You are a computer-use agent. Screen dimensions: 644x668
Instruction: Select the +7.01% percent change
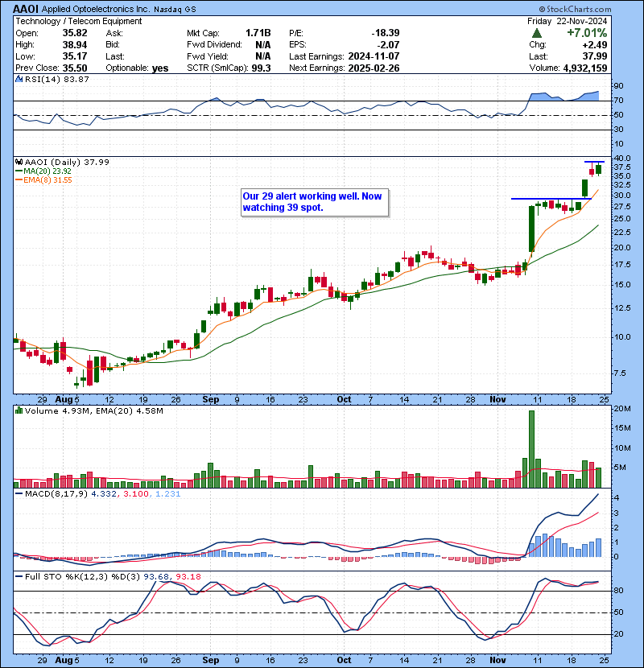[x=587, y=33]
